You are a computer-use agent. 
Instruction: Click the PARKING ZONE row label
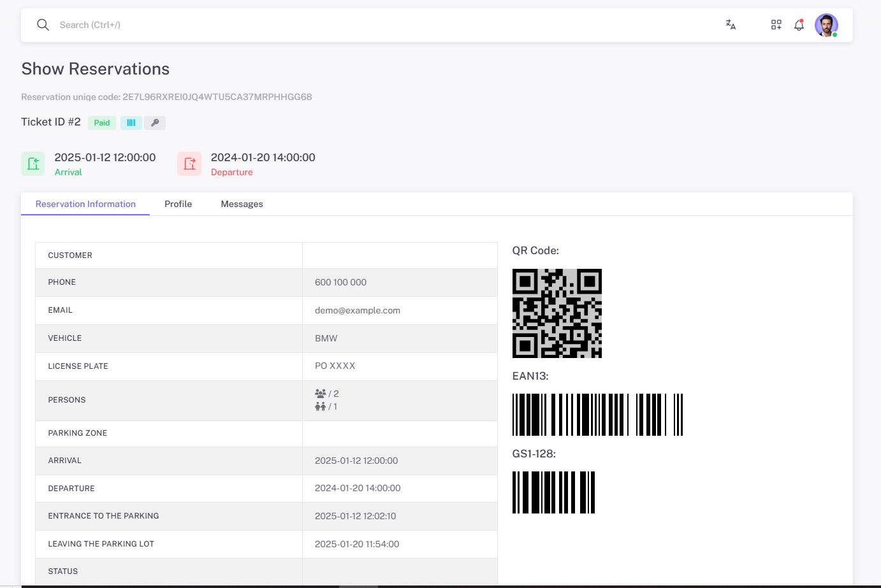78,433
